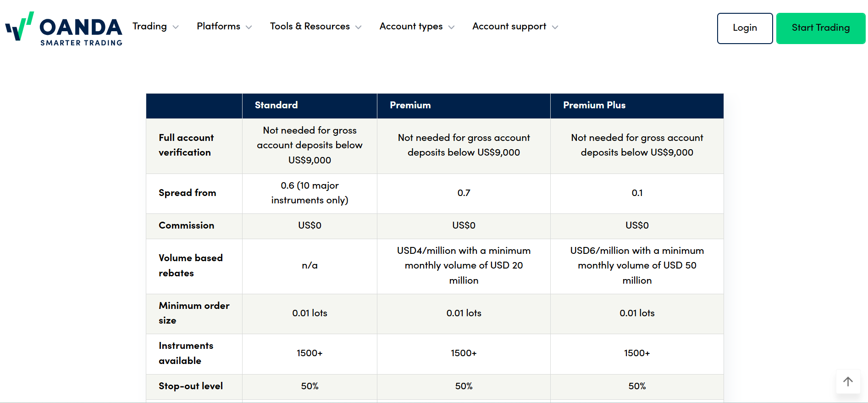This screenshot has height=403, width=868.
Task: Click Standard instruments 1500+ cell
Action: tap(310, 353)
